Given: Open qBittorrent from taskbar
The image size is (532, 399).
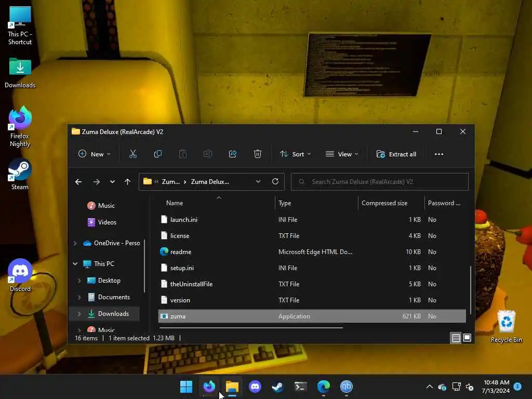Looking at the screenshot, I should point(347,387).
